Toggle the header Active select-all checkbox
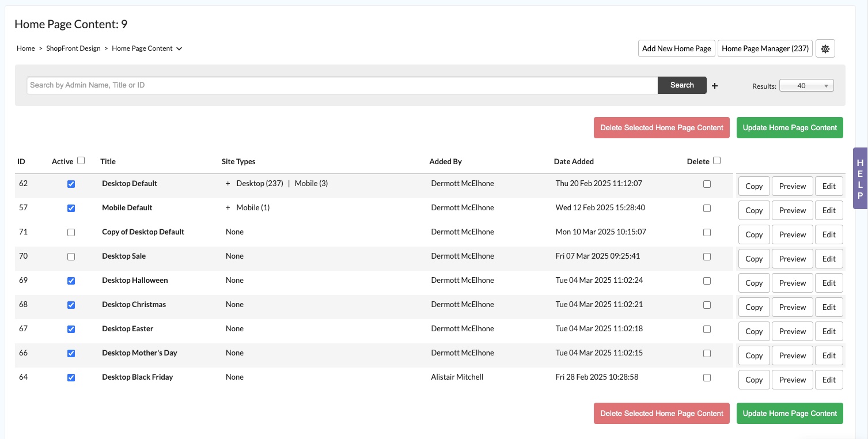 [x=81, y=161]
